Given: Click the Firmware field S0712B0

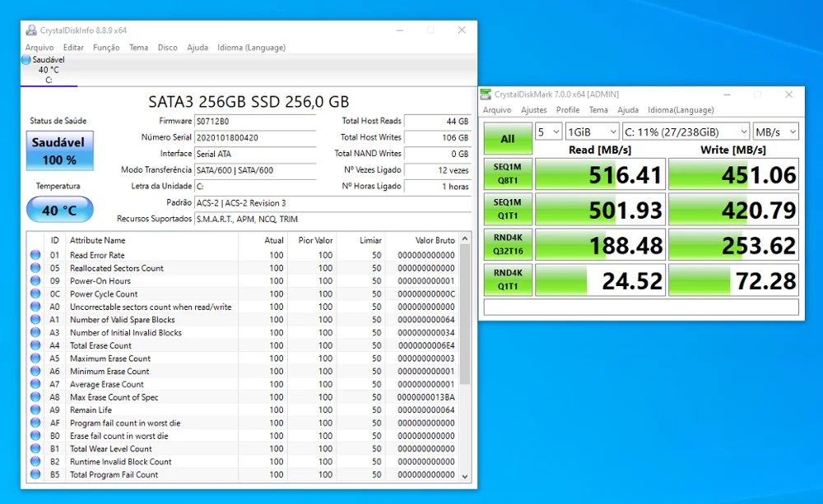Looking at the screenshot, I should point(255,121).
